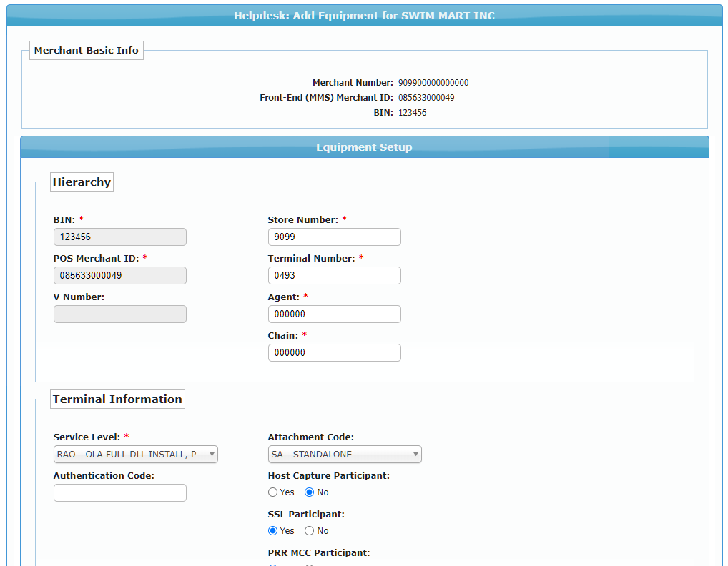
Task: Click the SSL Participant label
Action: pos(306,514)
